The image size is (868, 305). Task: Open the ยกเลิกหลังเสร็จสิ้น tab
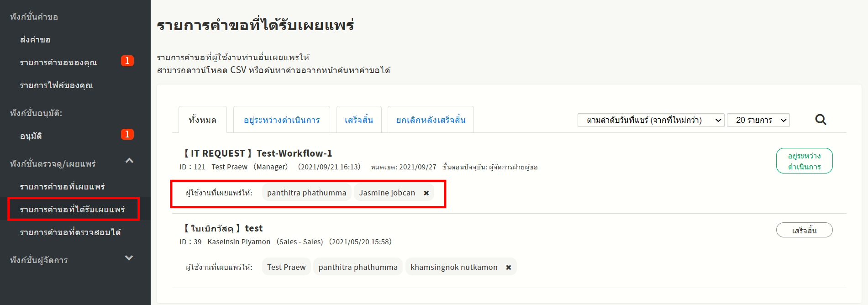[x=430, y=120]
